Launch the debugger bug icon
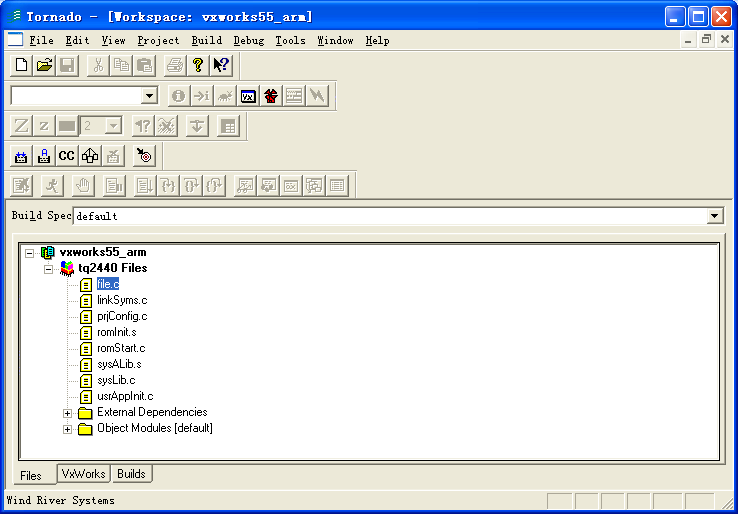The width and height of the screenshot is (738, 514). coord(225,96)
